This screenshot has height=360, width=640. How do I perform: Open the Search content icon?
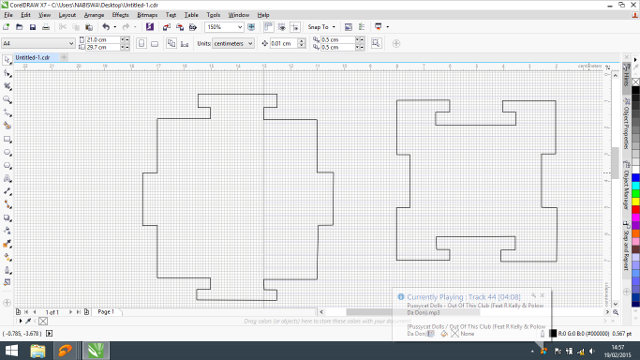tap(150, 27)
